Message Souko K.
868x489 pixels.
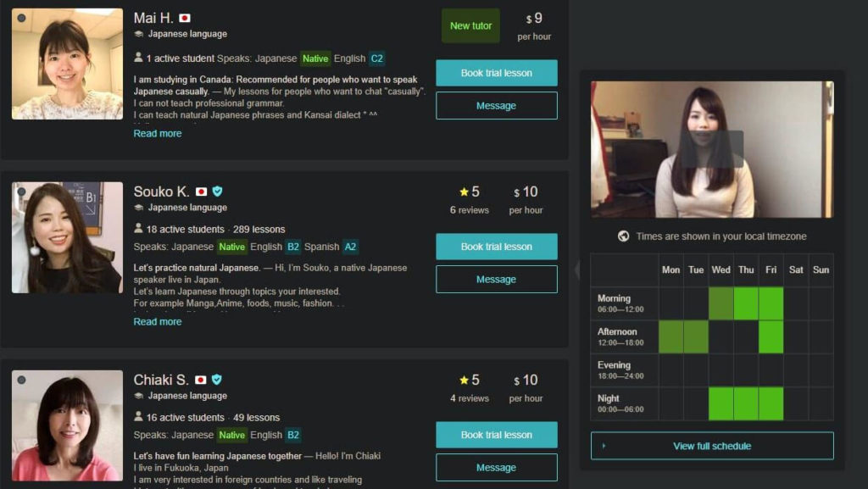(497, 280)
